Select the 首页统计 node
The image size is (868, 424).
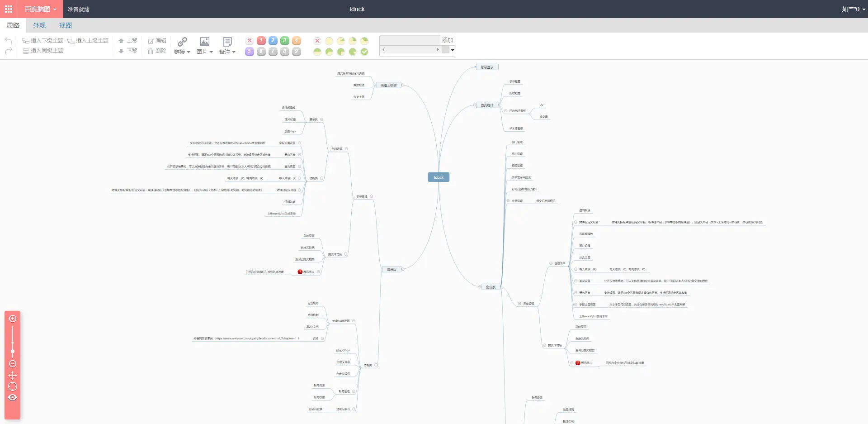click(487, 105)
